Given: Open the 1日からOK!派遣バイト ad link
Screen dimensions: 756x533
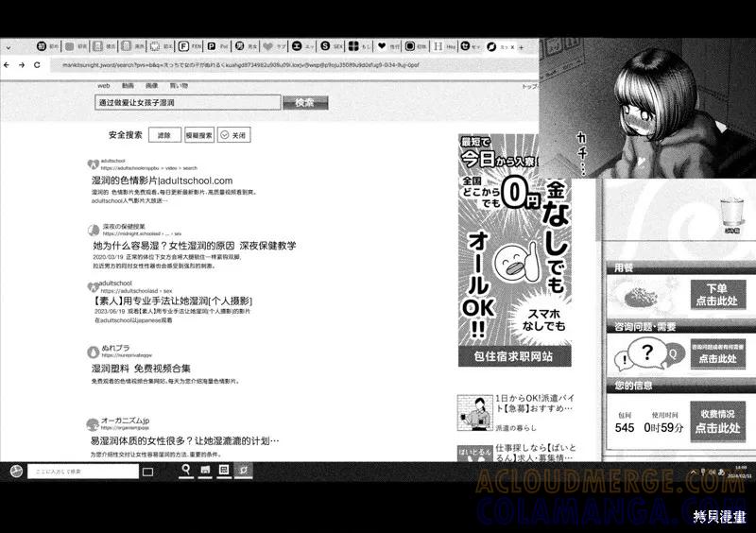Looking at the screenshot, I should tap(535, 404).
